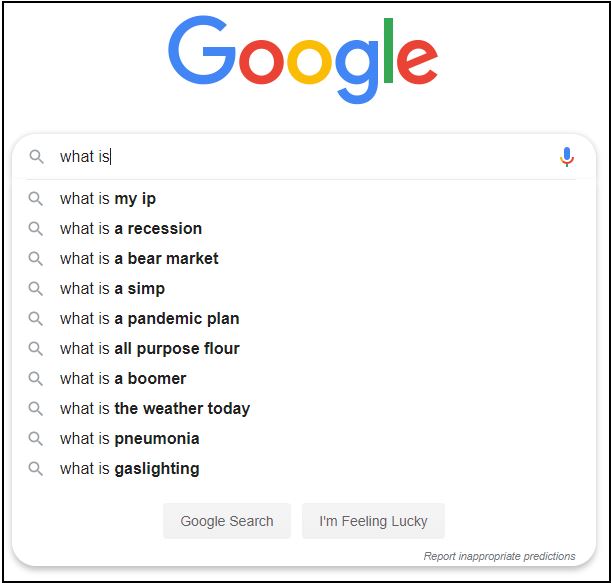Viewport: 611px width, 583px height.
Task: Select 'what is gaslighting' suggestion
Action: point(129,469)
